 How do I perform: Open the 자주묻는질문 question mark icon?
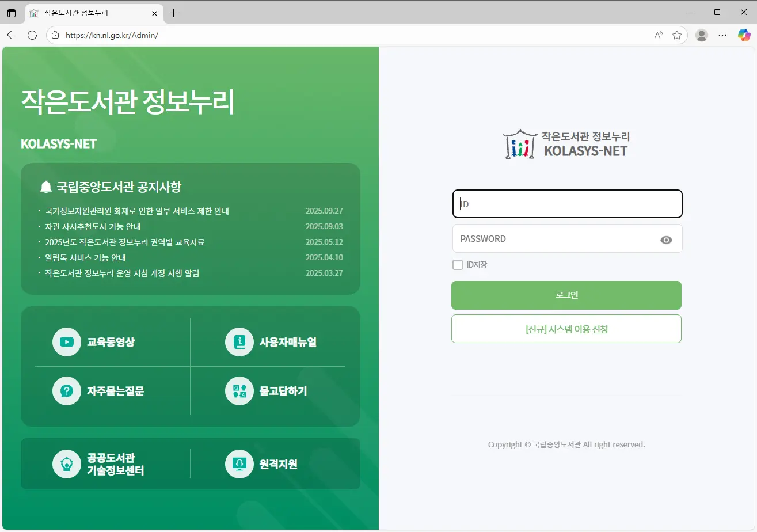click(x=67, y=392)
